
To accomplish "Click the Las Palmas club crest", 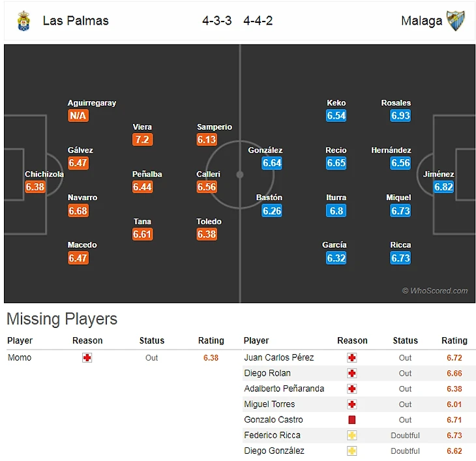I will [23, 20].
